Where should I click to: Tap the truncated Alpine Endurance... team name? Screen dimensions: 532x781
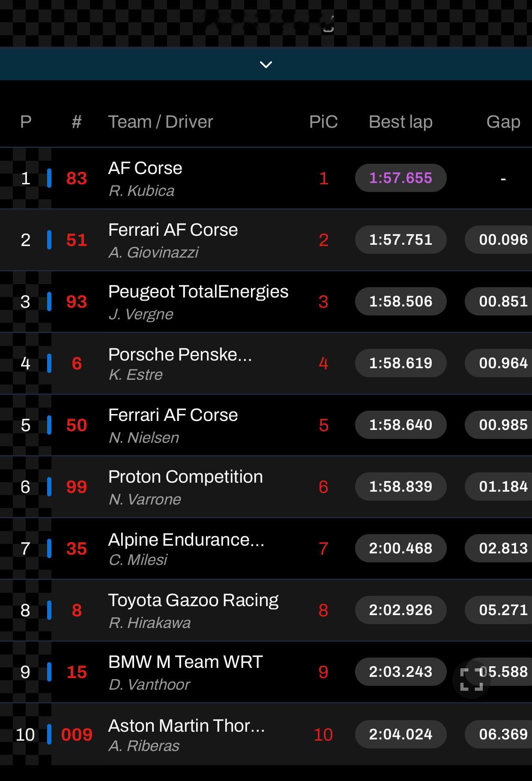pos(186,540)
